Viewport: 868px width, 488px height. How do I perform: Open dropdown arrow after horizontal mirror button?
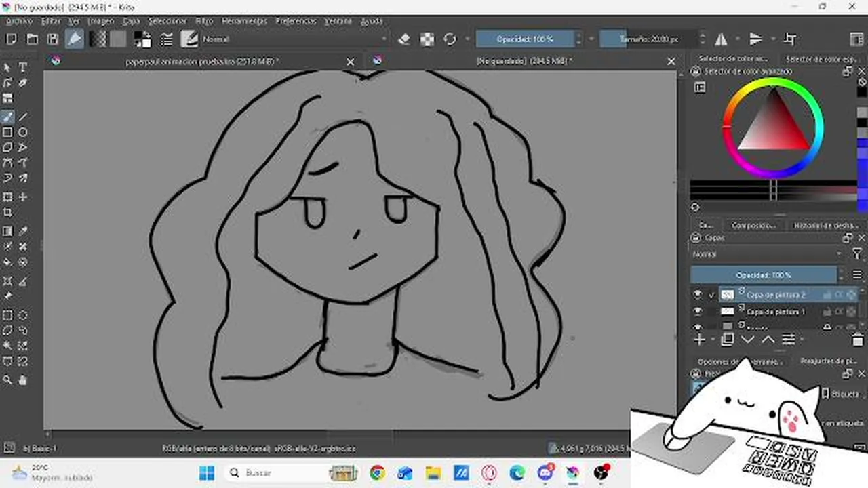point(738,39)
